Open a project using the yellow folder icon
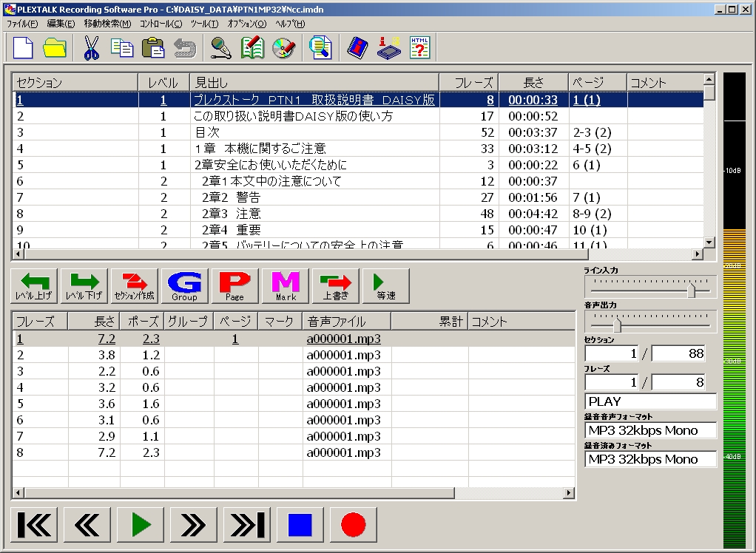The height and width of the screenshot is (553, 756). click(x=55, y=48)
